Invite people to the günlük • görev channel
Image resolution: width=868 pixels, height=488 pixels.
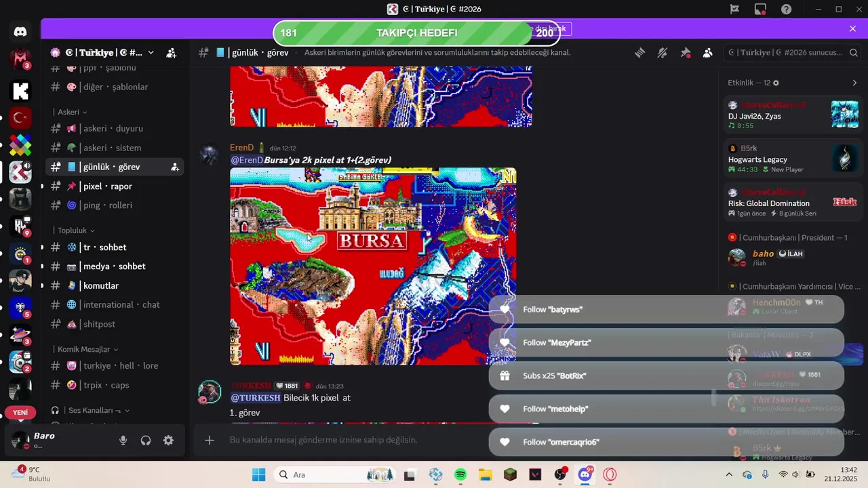click(x=174, y=167)
